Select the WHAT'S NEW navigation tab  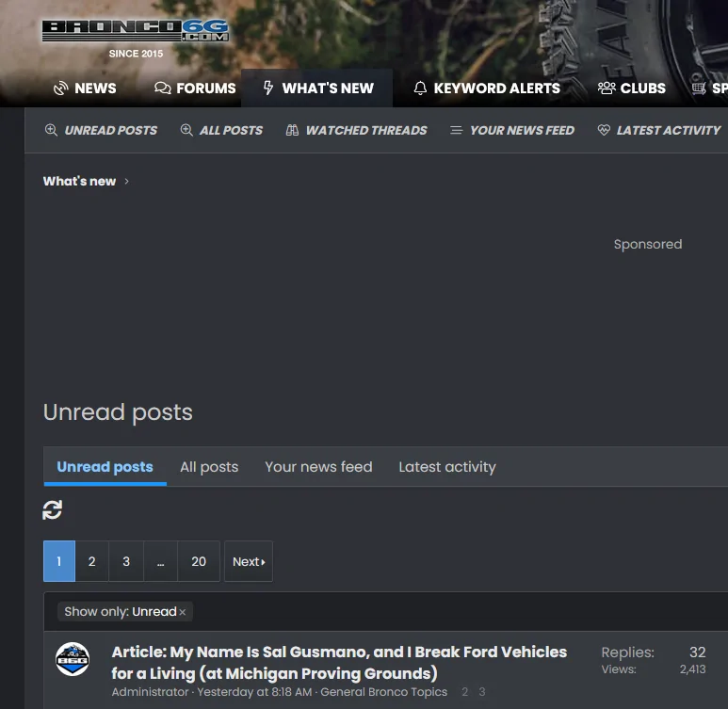click(x=318, y=89)
